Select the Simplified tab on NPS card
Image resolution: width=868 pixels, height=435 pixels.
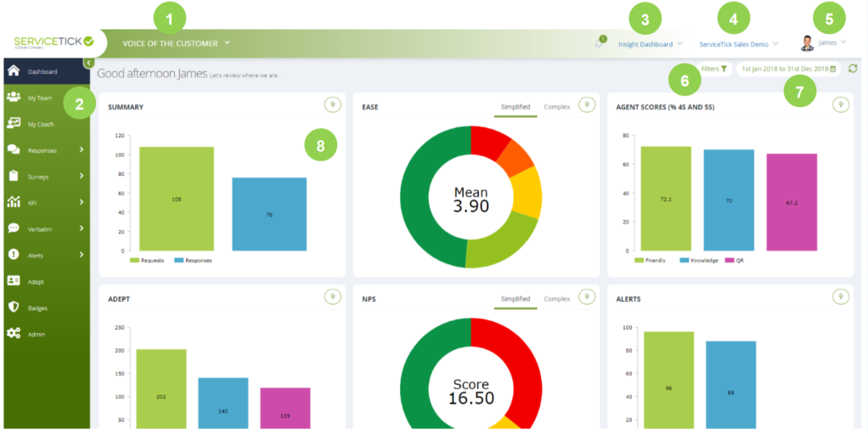coord(516,299)
